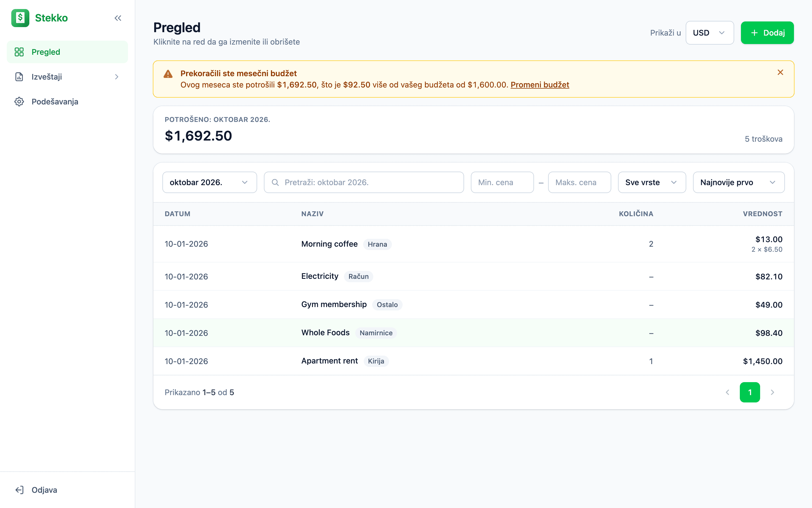Click the Maks. cena input
The width and height of the screenshot is (812, 508).
point(579,182)
